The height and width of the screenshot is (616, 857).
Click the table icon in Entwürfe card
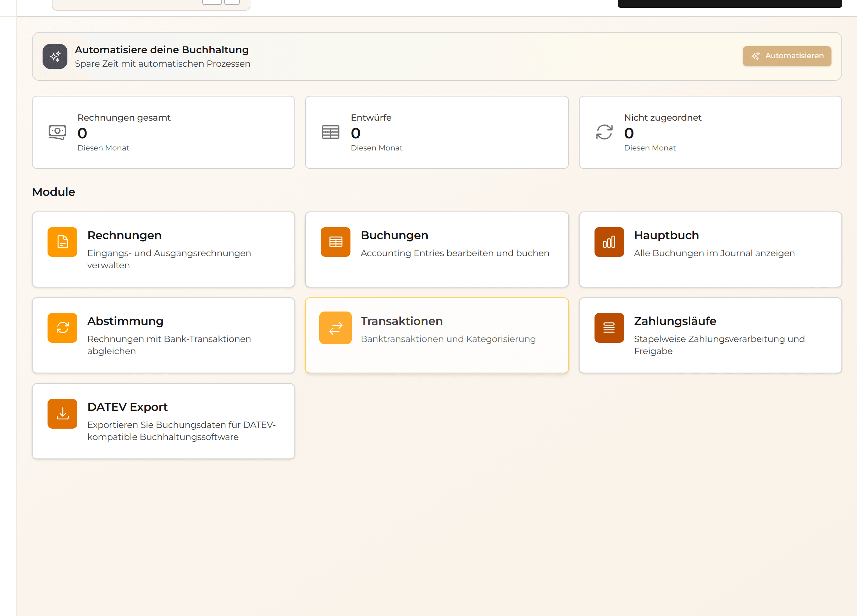tap(330, 132)
